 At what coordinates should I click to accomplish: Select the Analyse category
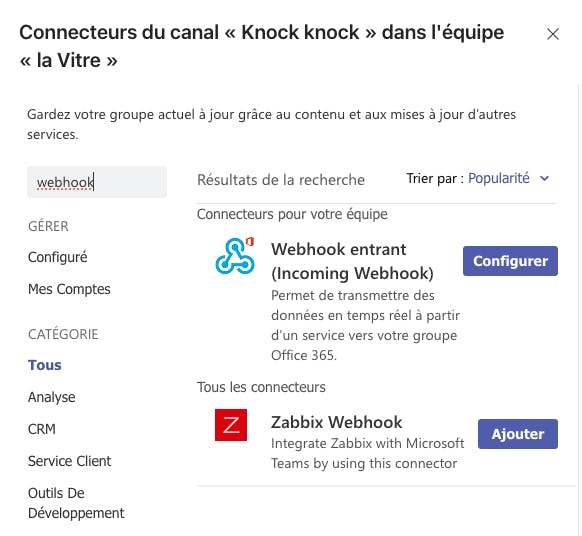click(52, 397)
